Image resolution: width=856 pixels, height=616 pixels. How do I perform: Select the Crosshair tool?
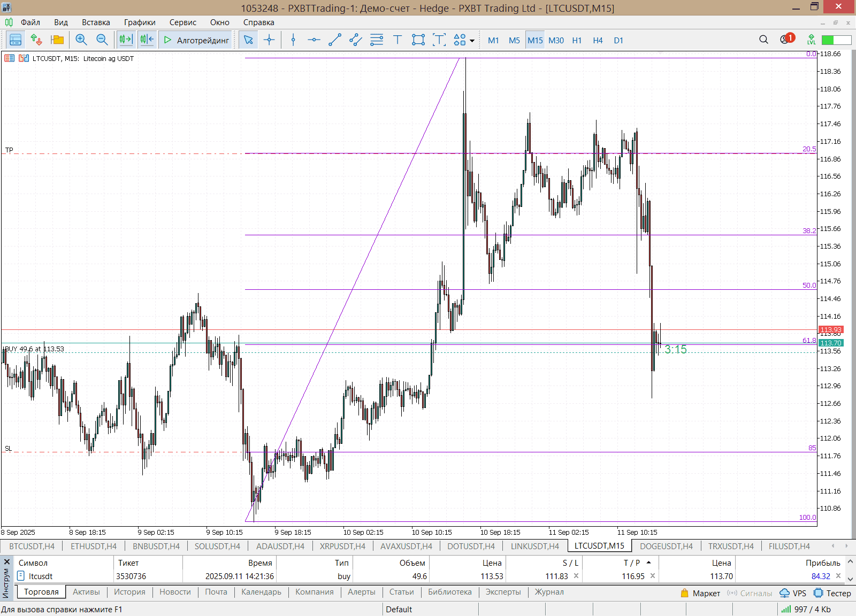click(269, 40)
